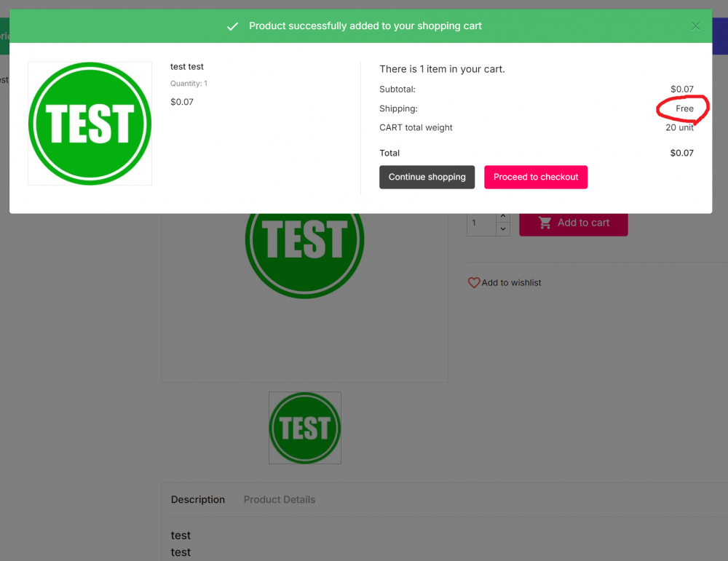
Task: Click the Subtotal amount $0.07
Action: coord(682,89)
